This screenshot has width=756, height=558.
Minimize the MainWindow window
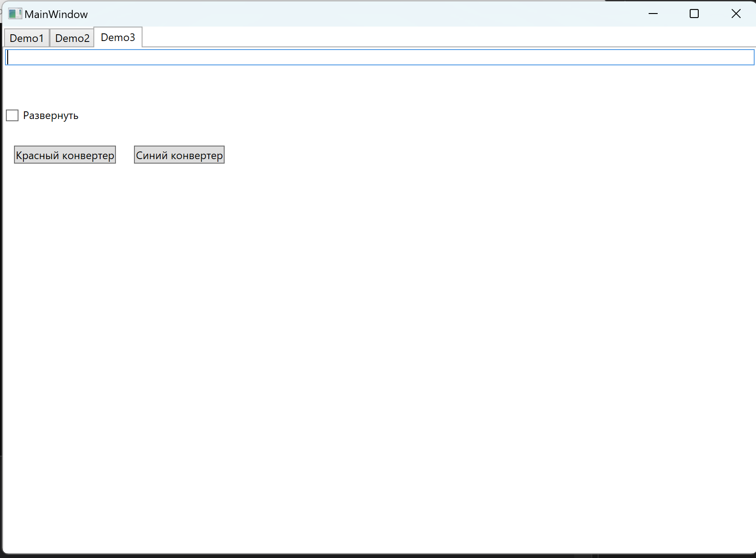pos(653,14)
